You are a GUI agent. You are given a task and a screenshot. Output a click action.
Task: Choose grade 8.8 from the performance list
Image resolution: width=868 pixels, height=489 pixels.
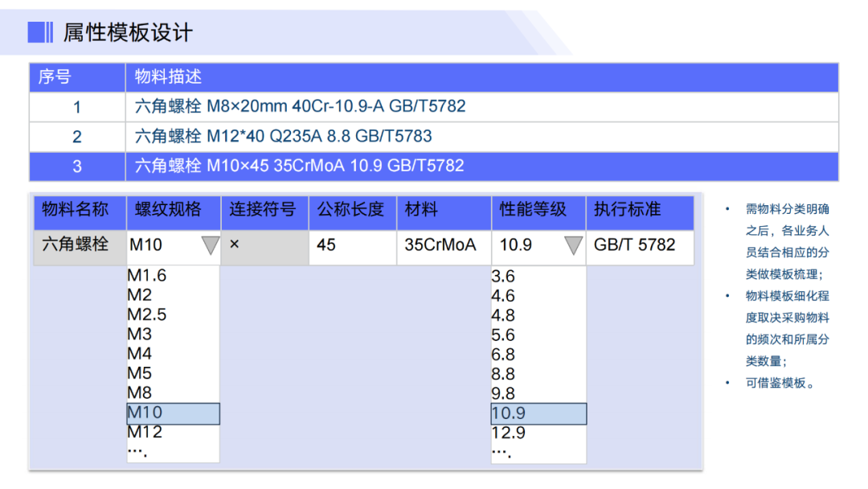click(503, 374)
